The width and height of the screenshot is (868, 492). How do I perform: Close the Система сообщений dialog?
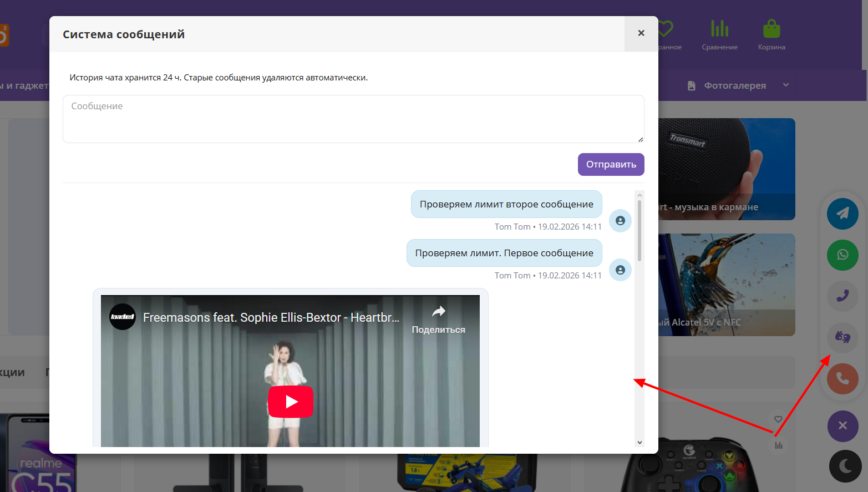click(641, 33)
